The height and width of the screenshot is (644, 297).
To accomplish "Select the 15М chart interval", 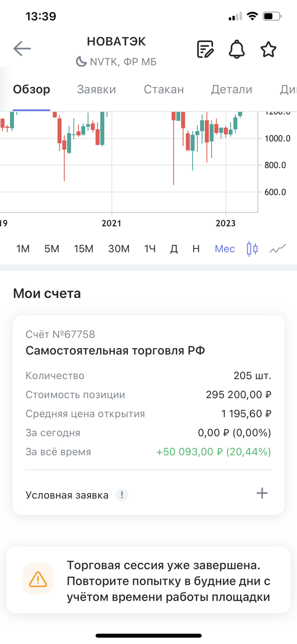I will pyautogui.click(x=83, y=249).
